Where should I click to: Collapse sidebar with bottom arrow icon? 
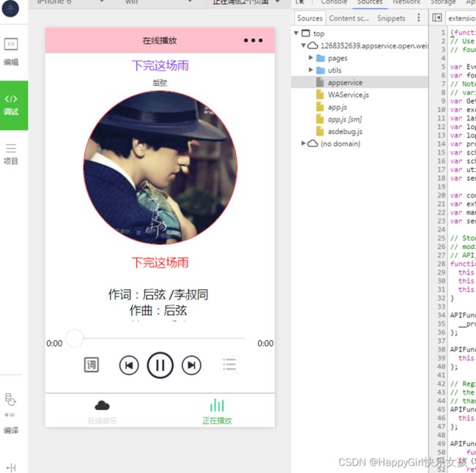(11, 468)
